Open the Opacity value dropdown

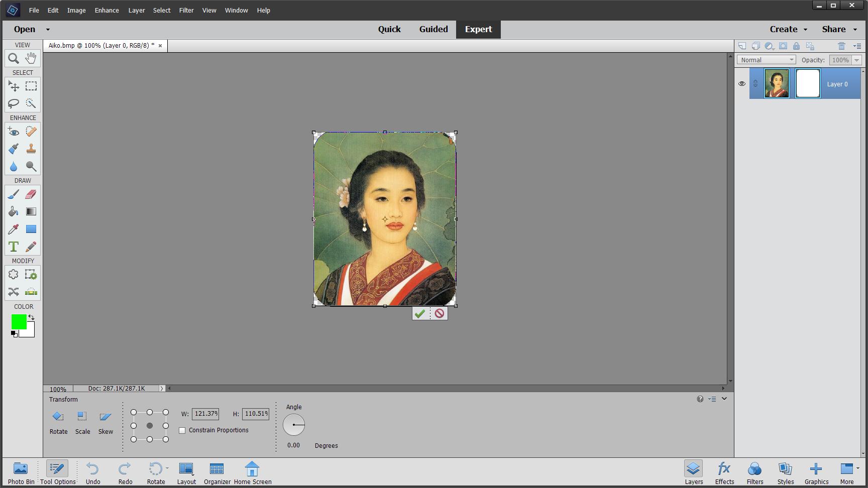point(857,60)
